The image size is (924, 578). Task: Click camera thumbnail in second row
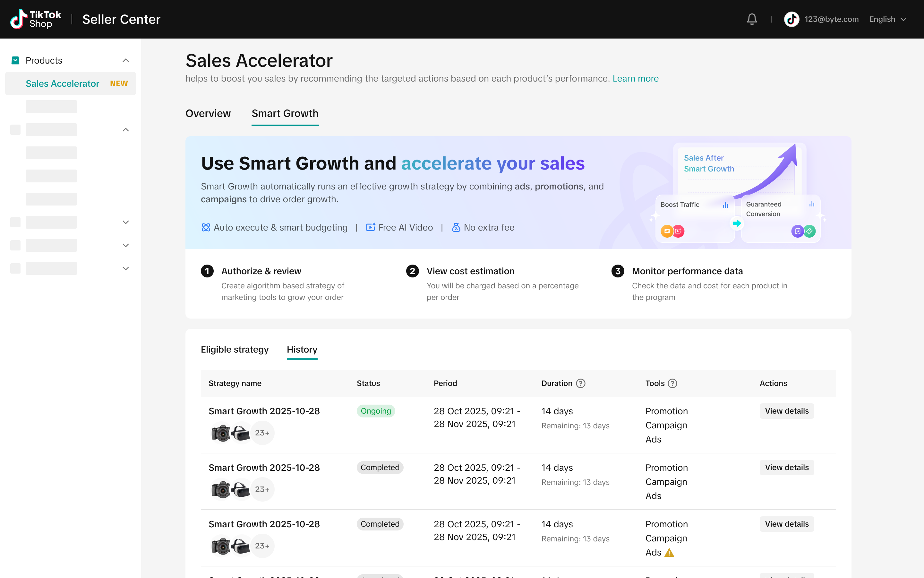(x=220, y=489)
